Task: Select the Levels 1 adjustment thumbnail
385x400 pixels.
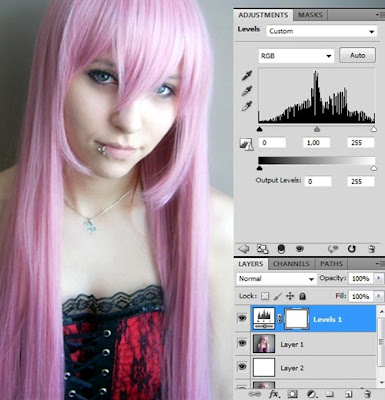Action: tap(264, 319)
